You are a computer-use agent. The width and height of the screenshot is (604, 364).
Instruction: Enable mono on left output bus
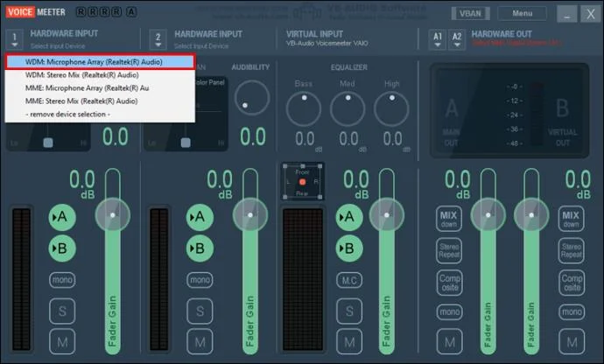pos(450,311)
